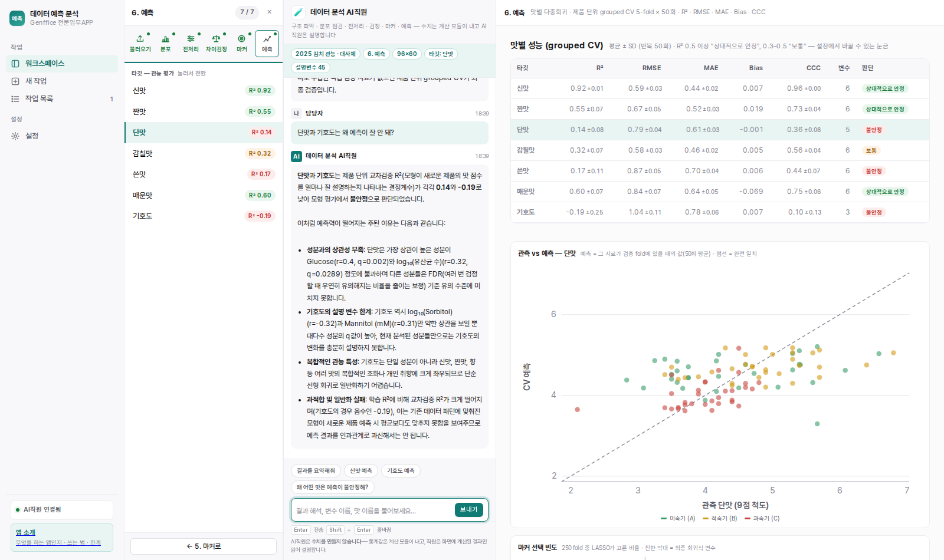Click the 96×60 data size chip
The width and height of the screenshot is (944, 560).
coord(407,54)
